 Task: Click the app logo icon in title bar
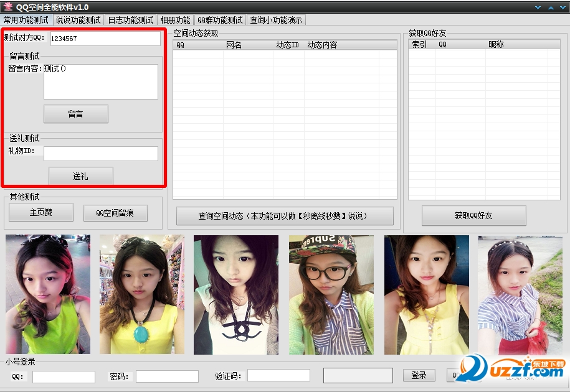click(x=7, y=6)
